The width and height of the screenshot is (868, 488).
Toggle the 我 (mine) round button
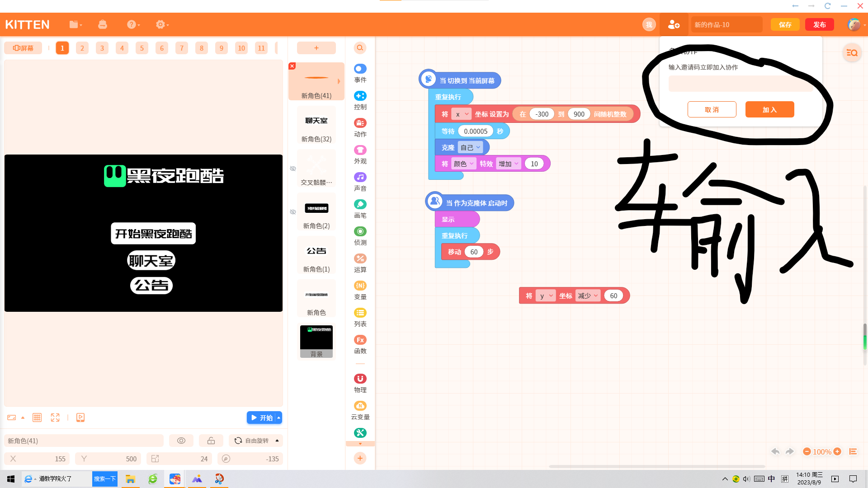click(x=649, y=24)
